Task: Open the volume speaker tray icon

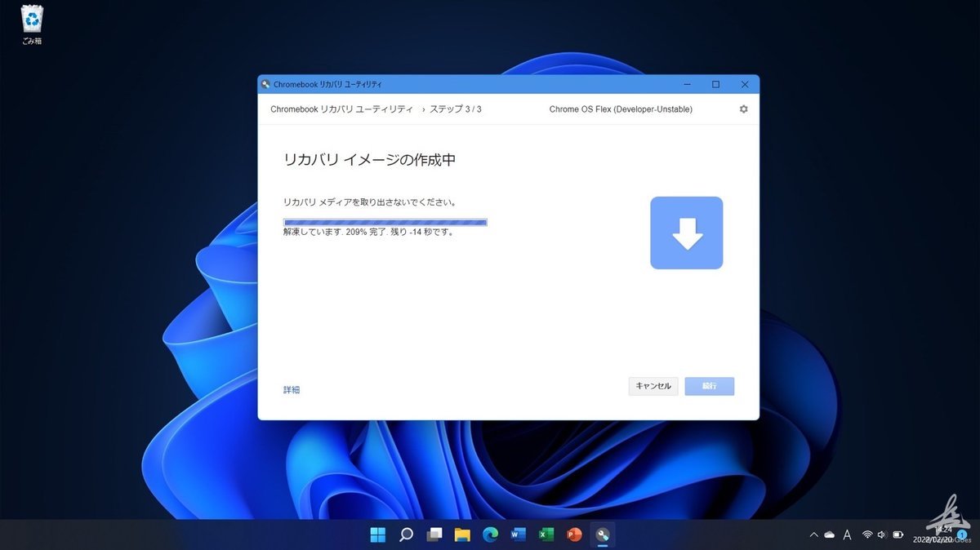Action: pos(882,534)
